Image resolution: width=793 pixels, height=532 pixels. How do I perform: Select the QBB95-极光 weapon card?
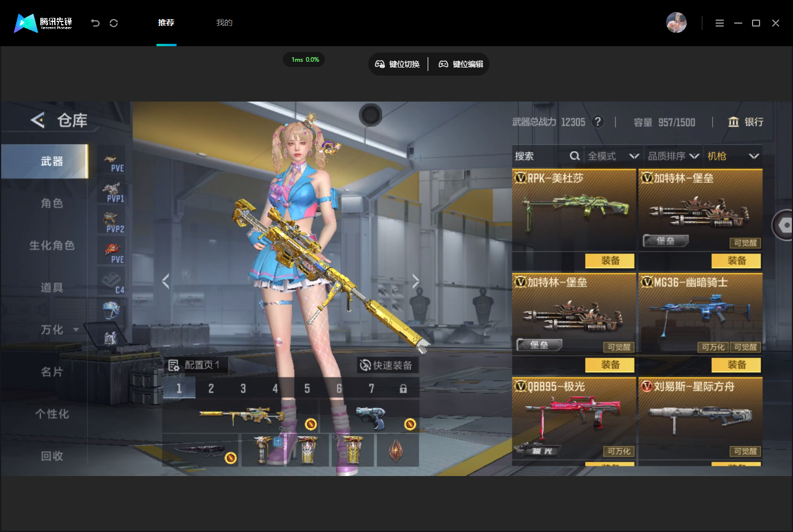[x=574, y=418]
